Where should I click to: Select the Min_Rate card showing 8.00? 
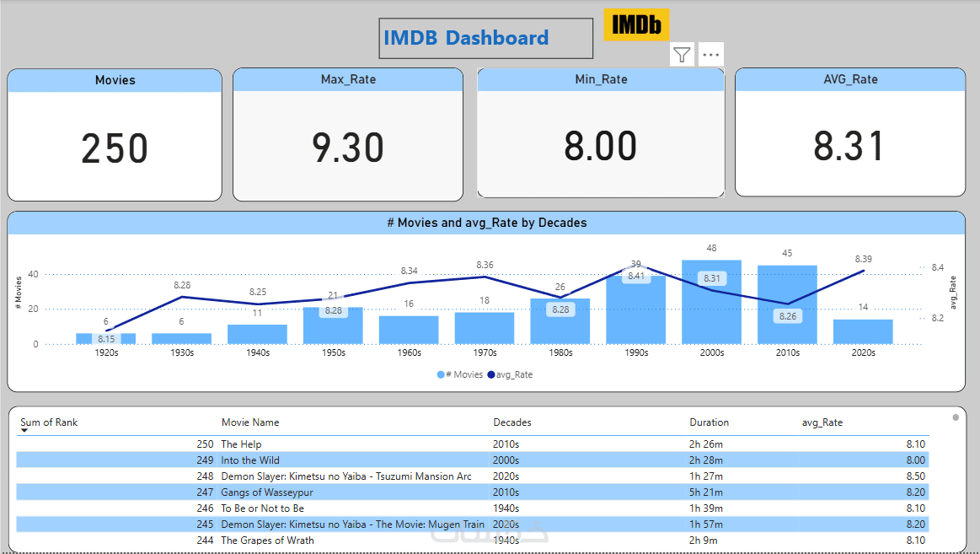(601, 132)
